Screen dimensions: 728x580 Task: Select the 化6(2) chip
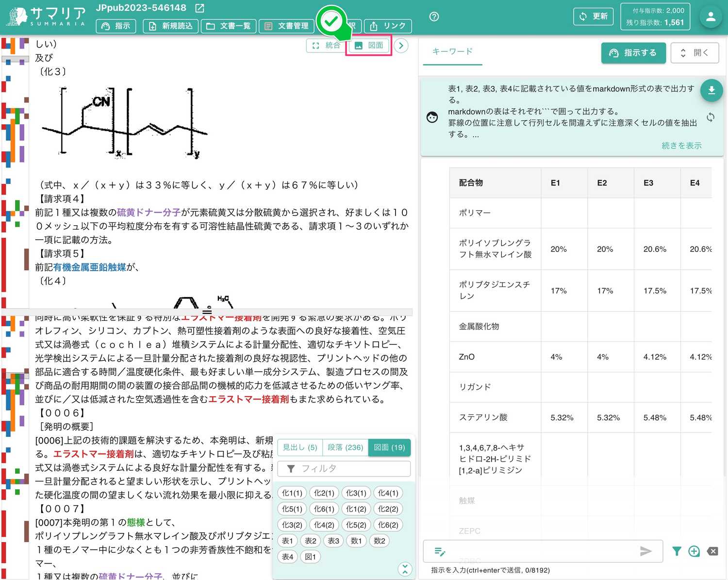coord(388,525)
